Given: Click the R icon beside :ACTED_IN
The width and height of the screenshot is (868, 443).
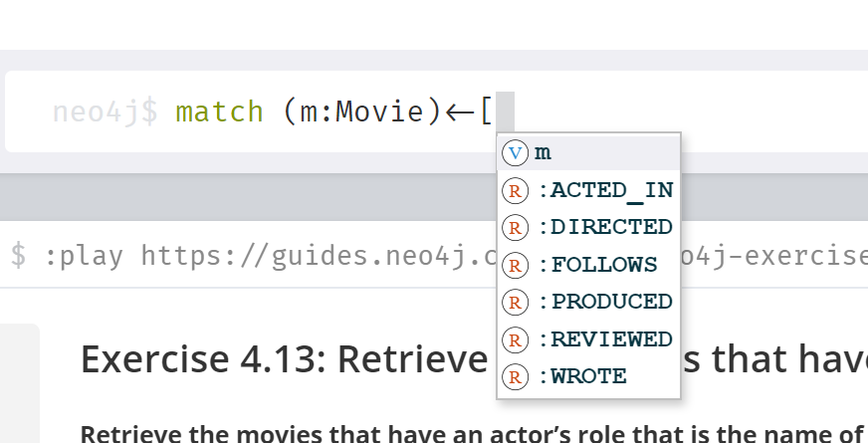Looking at the screenshot, I should (515, 190).
